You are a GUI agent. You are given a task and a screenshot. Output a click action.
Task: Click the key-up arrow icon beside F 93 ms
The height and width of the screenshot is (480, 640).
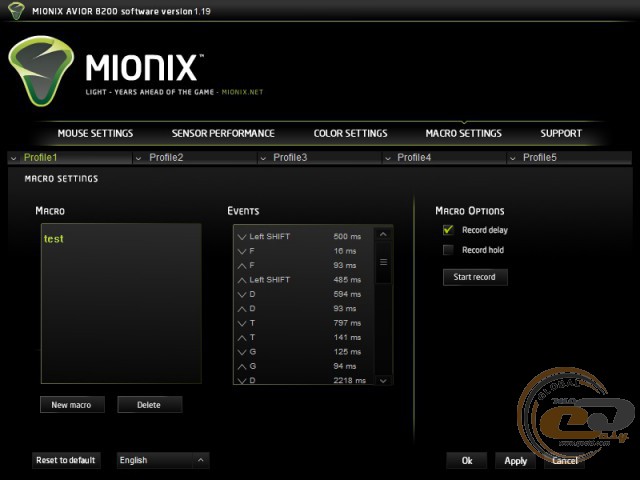pyautogui.click(x=242, y=266)
